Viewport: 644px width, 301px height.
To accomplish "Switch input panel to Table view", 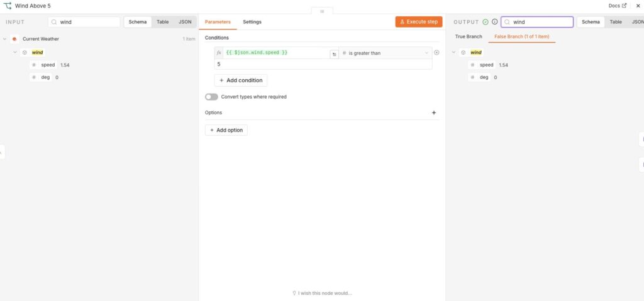I will (x=163, y=22).
